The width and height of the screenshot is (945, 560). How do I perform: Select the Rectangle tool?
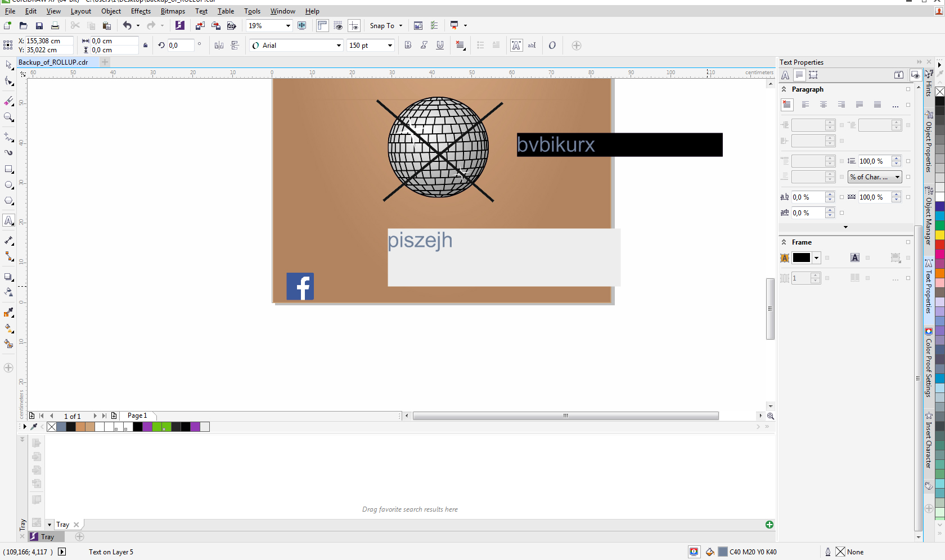pyautogui.click(x=8, y=169)
